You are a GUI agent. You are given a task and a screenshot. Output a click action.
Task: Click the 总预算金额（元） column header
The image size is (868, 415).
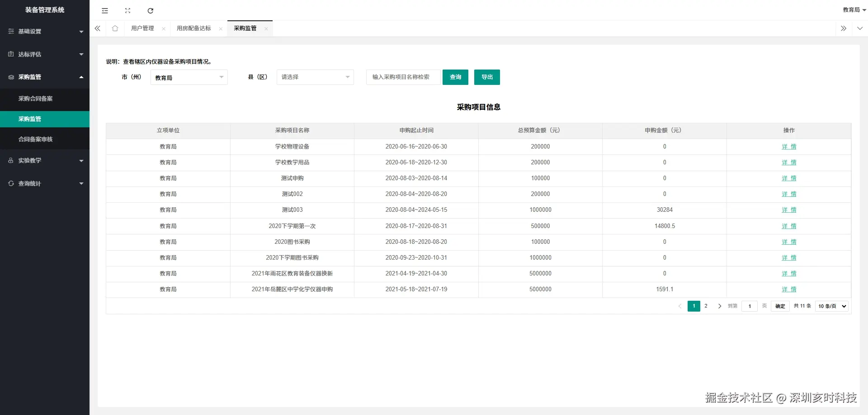point(540,131)
